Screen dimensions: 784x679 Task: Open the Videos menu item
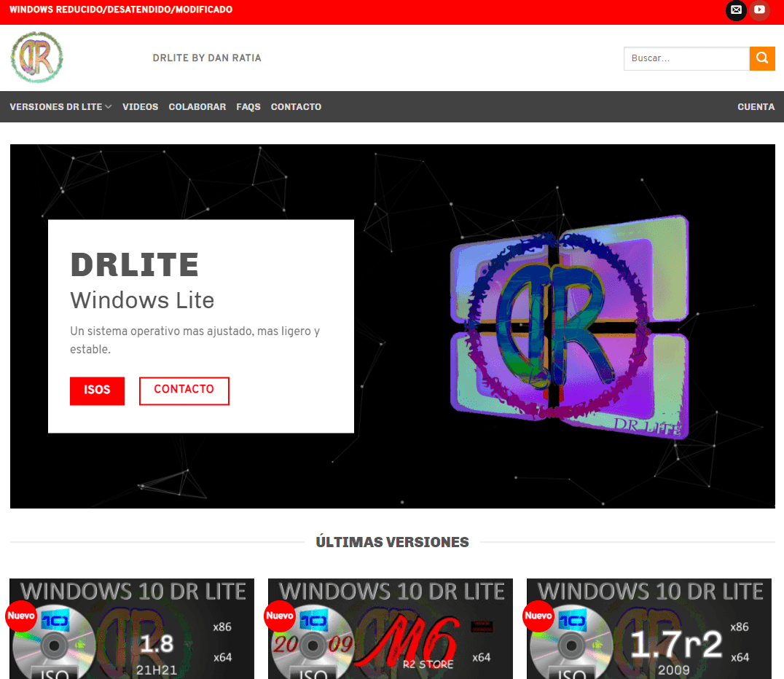[140, 107]
